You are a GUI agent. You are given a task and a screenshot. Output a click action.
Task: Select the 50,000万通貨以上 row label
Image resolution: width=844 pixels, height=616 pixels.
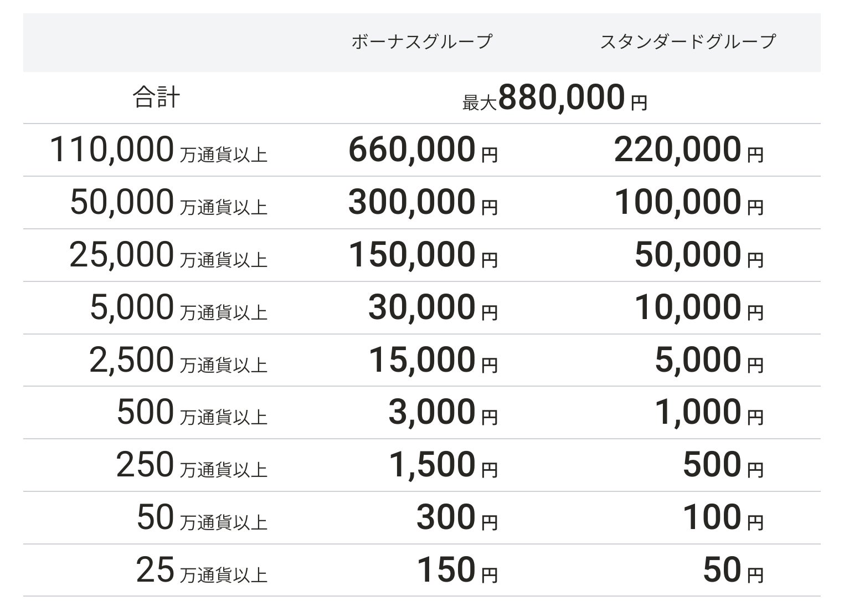(x=168, y=202)
